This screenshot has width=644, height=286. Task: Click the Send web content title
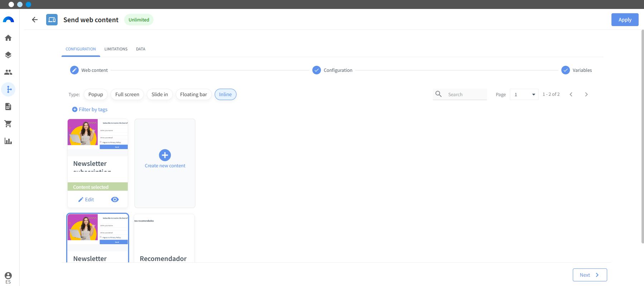tap(91, 20)
